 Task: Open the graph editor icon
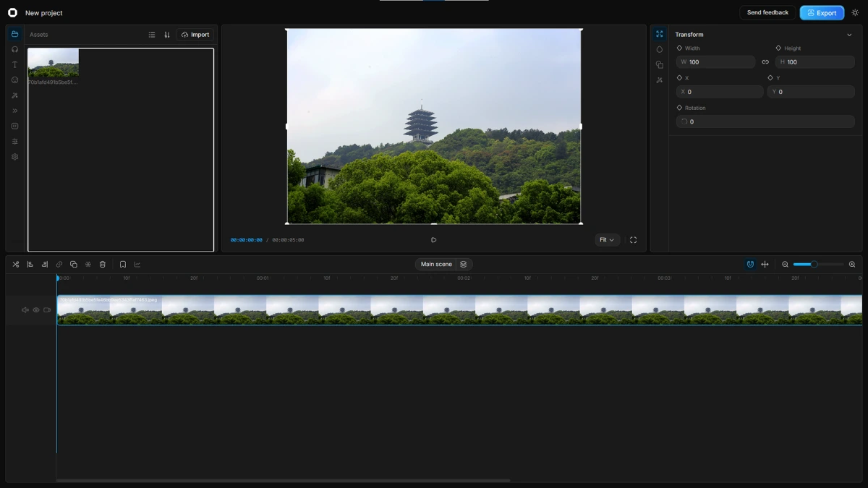pos(137,265)
